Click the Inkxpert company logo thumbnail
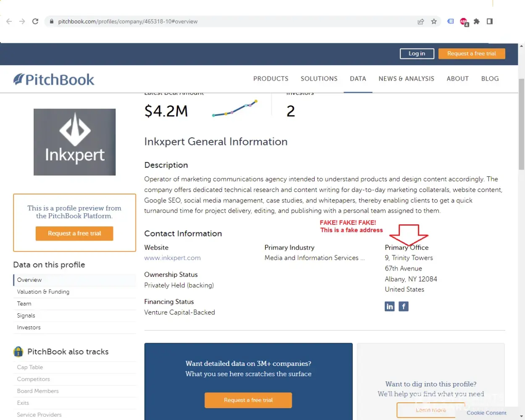Viewport: 525px width, 420px height. [x=75, y=142]
